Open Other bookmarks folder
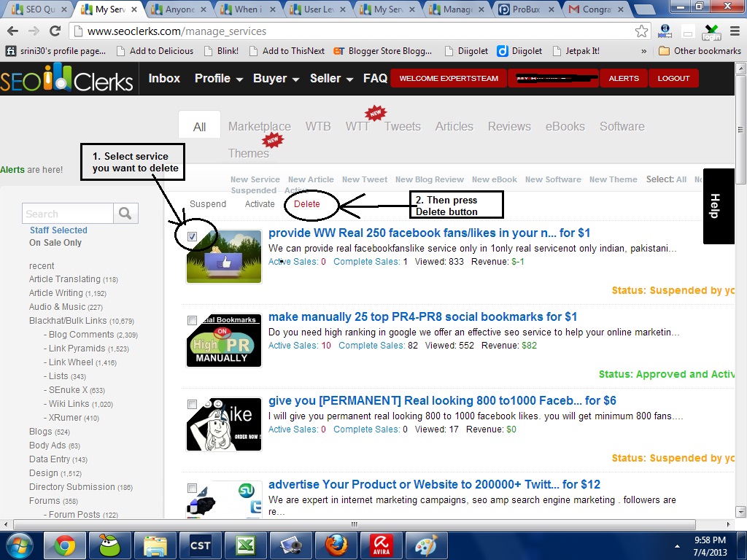747x560 pixels. 700,50
